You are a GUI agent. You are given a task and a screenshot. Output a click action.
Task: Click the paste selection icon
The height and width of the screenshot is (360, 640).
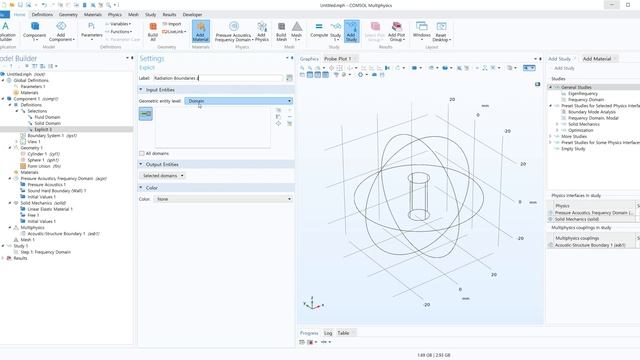[x=278, y=117]
